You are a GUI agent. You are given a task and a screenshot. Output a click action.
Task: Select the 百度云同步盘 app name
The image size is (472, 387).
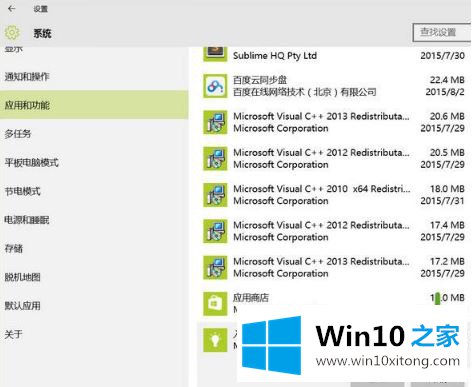coord(260,80)
